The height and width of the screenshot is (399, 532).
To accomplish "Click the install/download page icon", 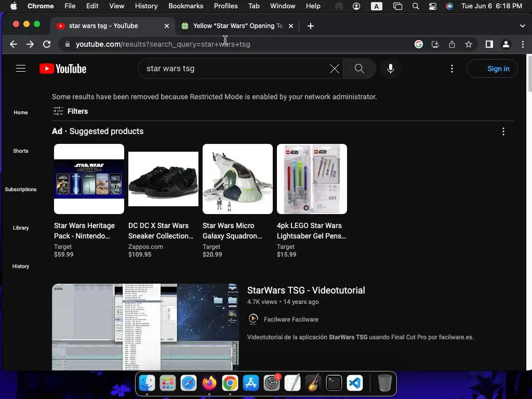I will 435,44.
